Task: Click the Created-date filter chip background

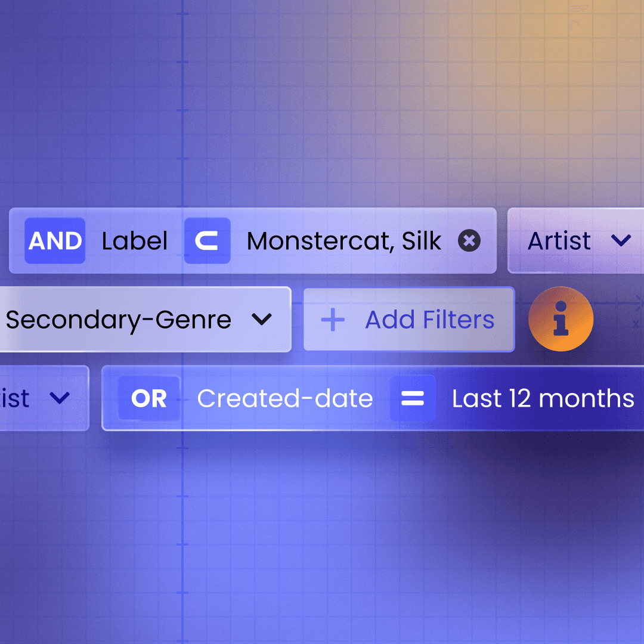Action: pos(373,398)
